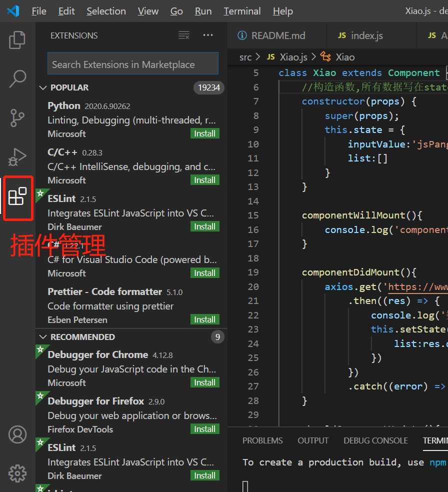Switch to the OUTPUT panel tab
The width and height of the screenshot is (448, 492).
(x=313, y=440)
